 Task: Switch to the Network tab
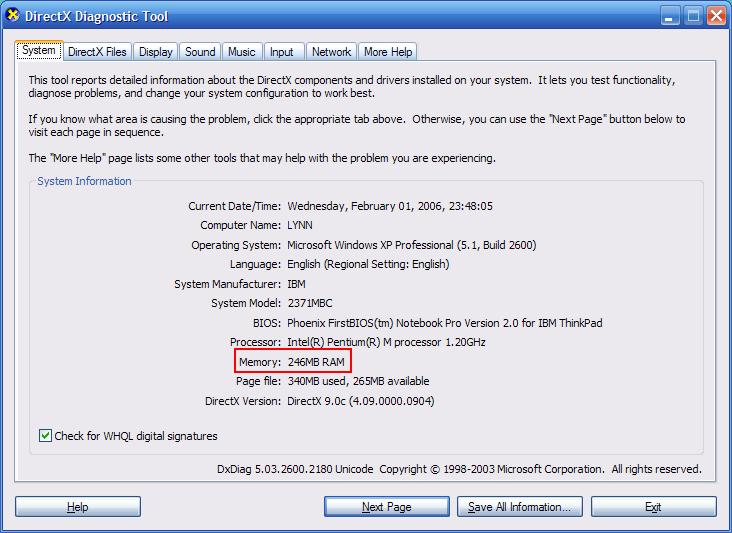tap(331, 52)
